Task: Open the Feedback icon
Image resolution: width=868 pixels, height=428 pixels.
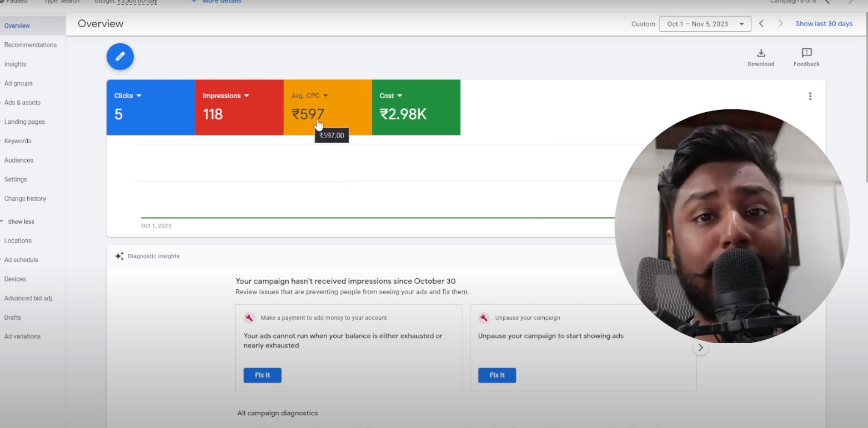Action: [806, 53]
